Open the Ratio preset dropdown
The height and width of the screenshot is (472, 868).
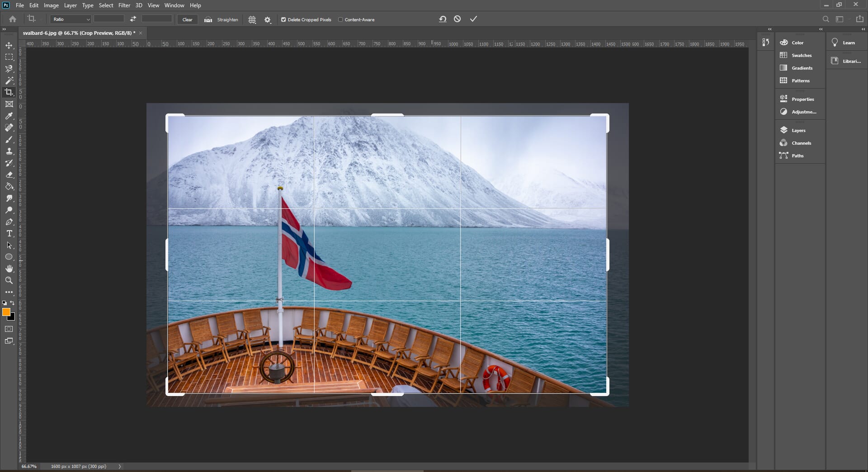(x=71, y=19)
